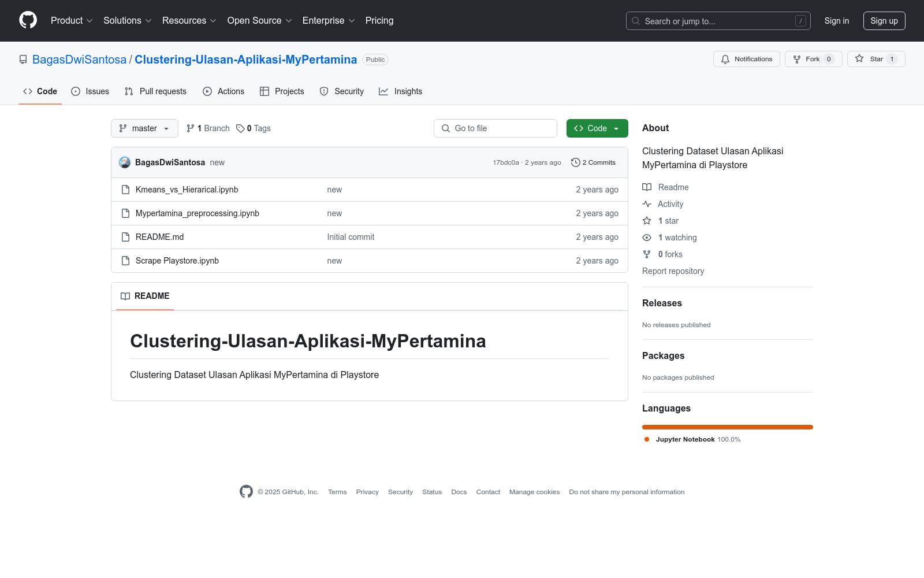Switch to the Issues tab
Viewport: 924px width, 578px height.
click(x=90, y=91)
